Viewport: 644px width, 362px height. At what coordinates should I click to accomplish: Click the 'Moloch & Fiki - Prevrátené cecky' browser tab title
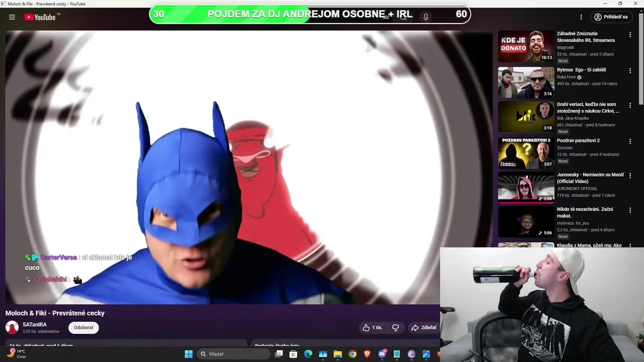46,4
